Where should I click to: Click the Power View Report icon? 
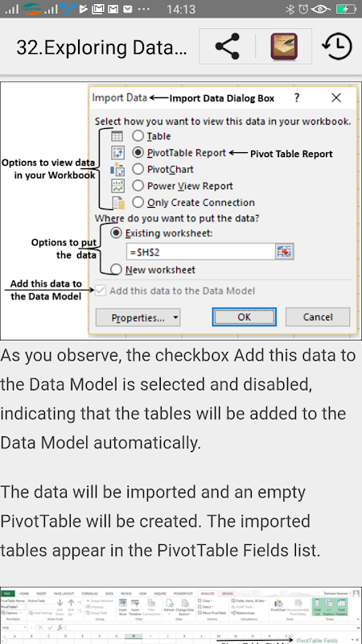(x=117, y=186)
